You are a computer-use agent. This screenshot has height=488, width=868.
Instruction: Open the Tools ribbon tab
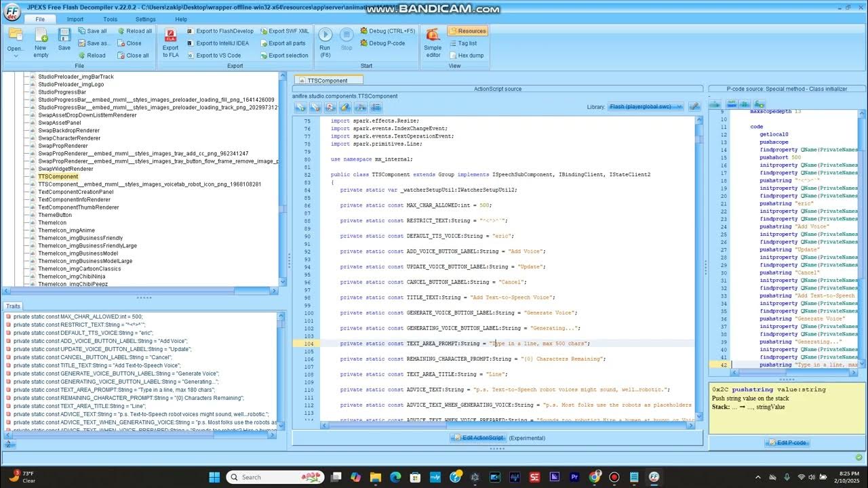[x=110, y=20]
